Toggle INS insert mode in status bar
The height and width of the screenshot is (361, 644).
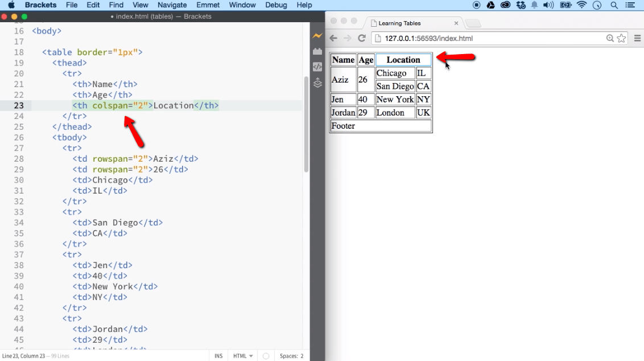click(218, 355)
